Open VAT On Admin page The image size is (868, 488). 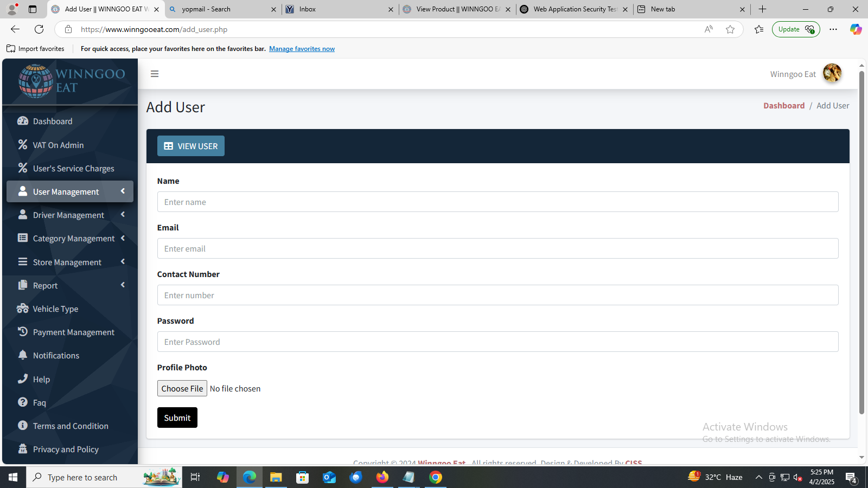(58, 145)
